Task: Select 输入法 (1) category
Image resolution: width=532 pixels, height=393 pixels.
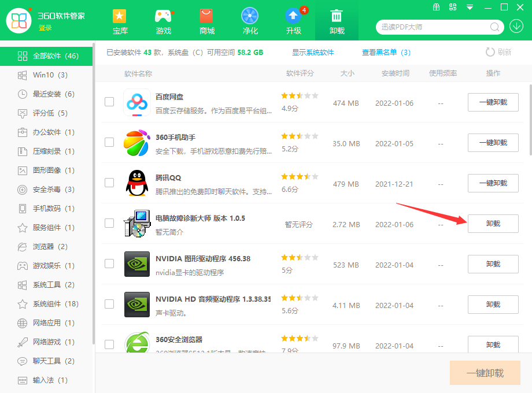Action: [x=46, y=380]
